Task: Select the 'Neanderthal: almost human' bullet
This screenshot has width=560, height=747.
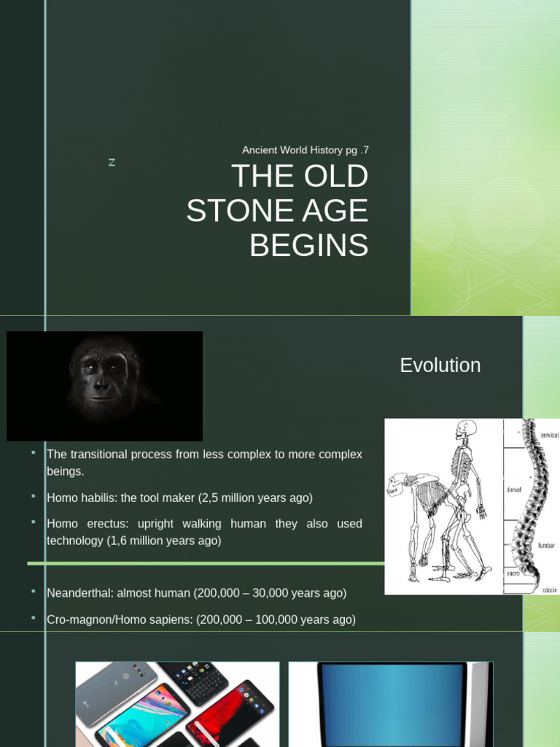Action: [x=196, y=593]
